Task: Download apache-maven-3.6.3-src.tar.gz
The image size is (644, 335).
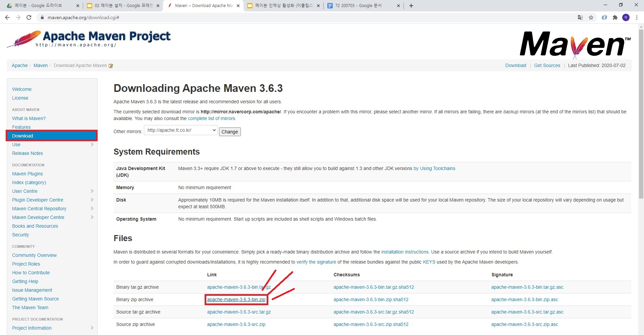Action: (239, 312)
